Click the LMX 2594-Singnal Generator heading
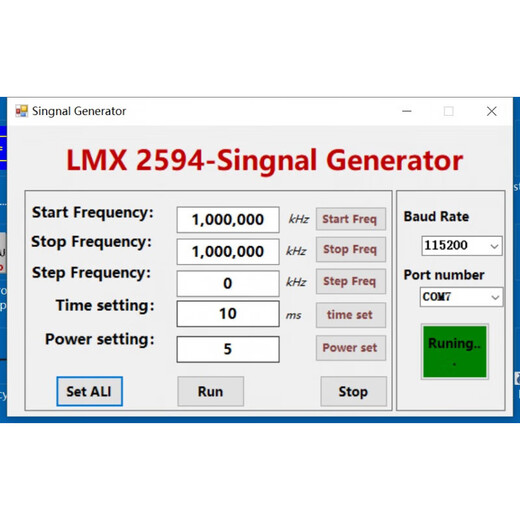This screenshot has width=520, height=520. click(x=265, y=161)
